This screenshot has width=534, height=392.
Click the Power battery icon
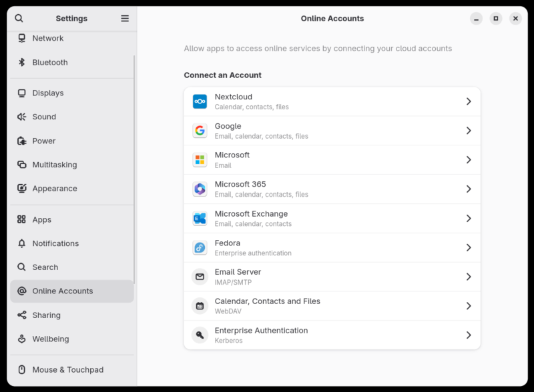pyautogui.click(x=22, y=141)
